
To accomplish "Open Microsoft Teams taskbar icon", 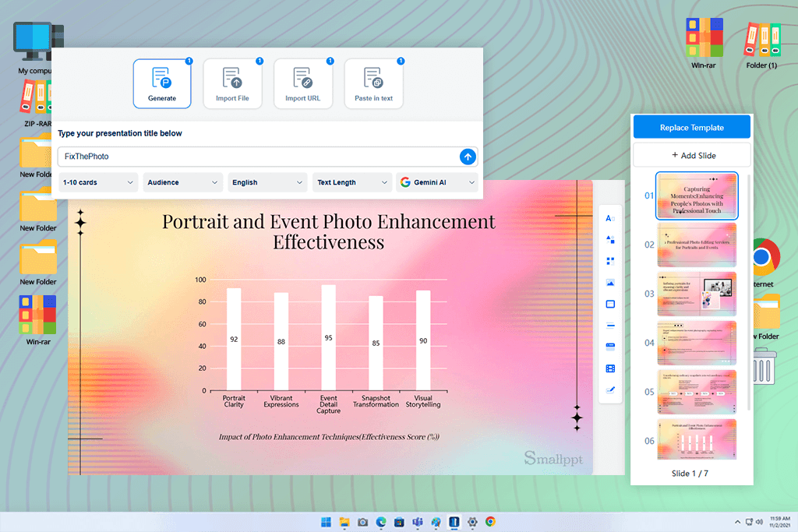I will point(418,522).
